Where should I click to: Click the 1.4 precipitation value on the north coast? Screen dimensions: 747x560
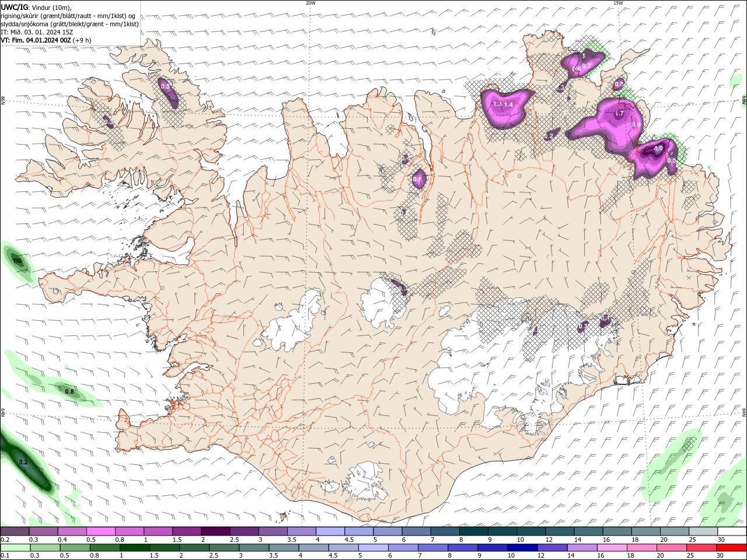pos(508,105)
